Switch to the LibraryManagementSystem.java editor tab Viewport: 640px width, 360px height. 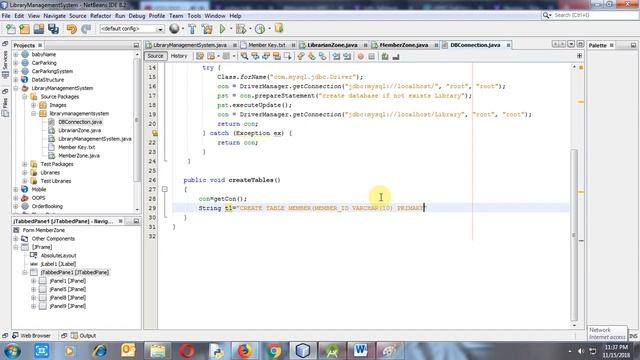point(190,45)
